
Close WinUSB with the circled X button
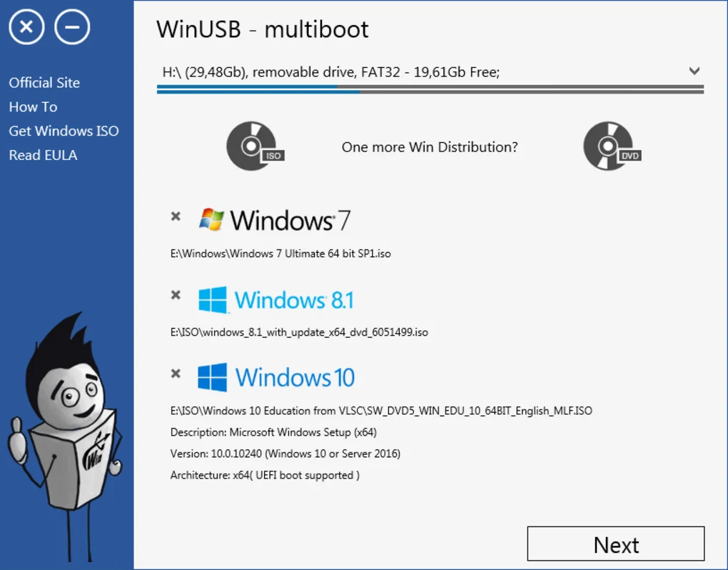tap(26, 27)
